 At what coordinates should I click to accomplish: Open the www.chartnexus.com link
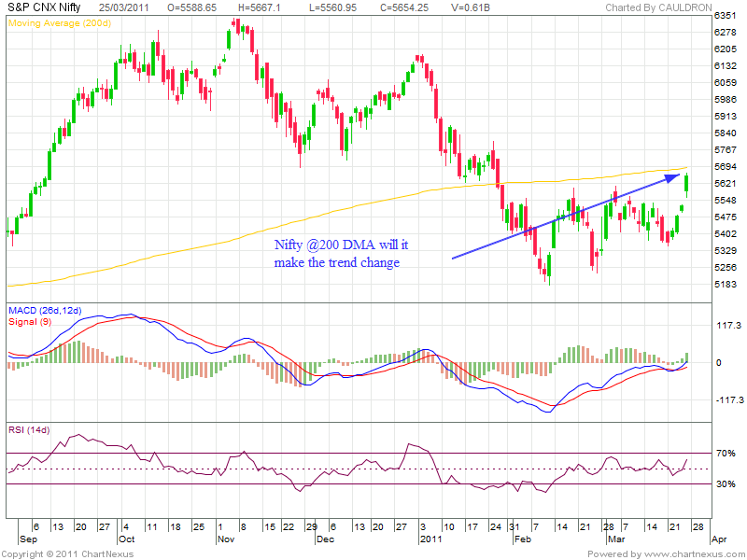[x=690, y=553]
